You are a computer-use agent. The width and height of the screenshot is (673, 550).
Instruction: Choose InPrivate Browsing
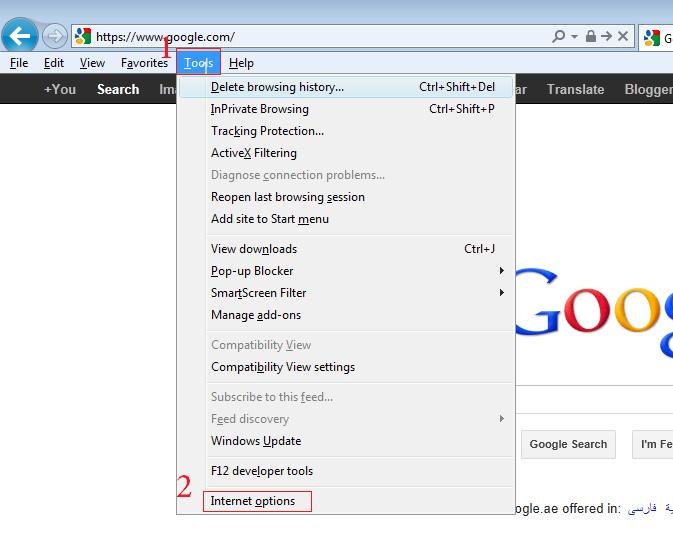(x=346, y=109)
